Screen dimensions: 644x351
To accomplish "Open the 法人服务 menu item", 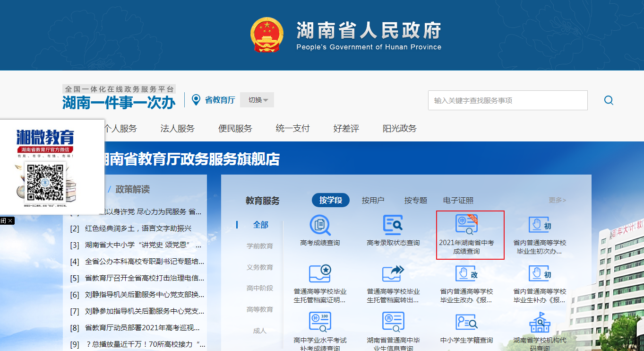I will point(177,128).
